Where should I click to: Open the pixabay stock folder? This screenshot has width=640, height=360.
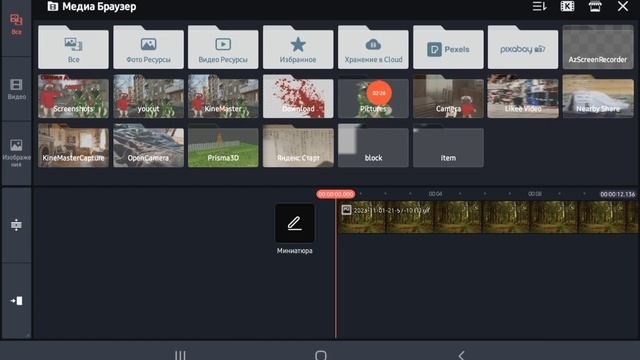click(523, 47)
